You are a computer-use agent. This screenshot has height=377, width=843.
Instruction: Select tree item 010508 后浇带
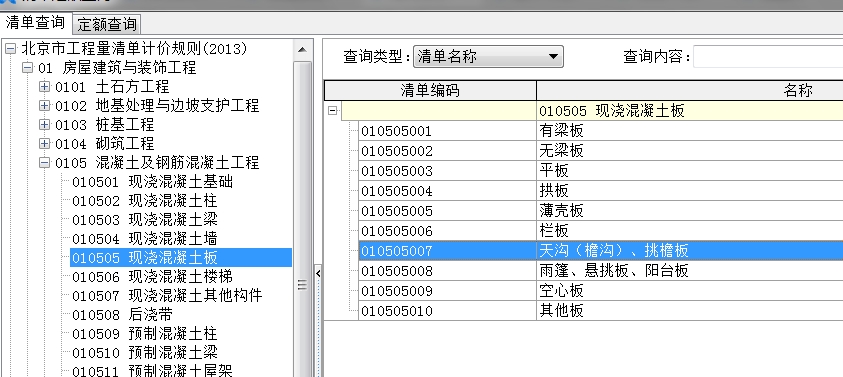pos(122,314)
